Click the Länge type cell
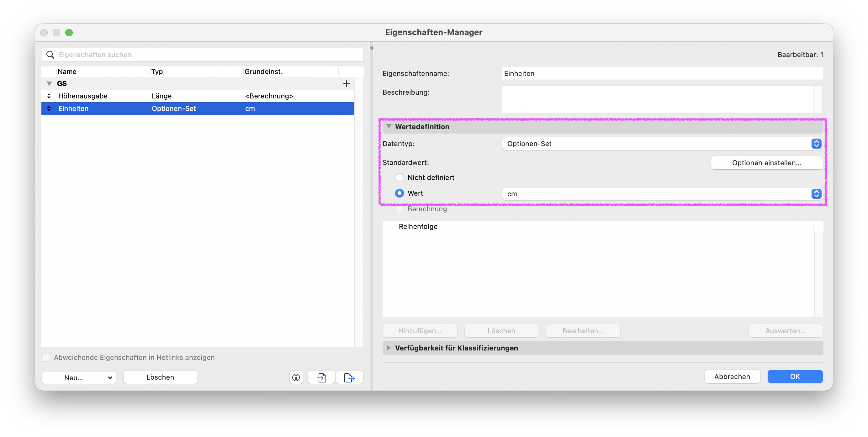Viewport: 868px width, 437px height. [162, 96]
